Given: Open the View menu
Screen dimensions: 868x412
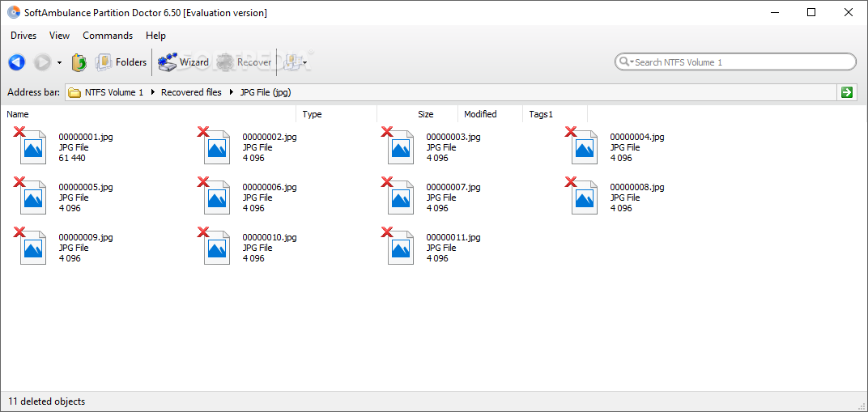Looking at the screenshot, I should click(x=59, y=36).
